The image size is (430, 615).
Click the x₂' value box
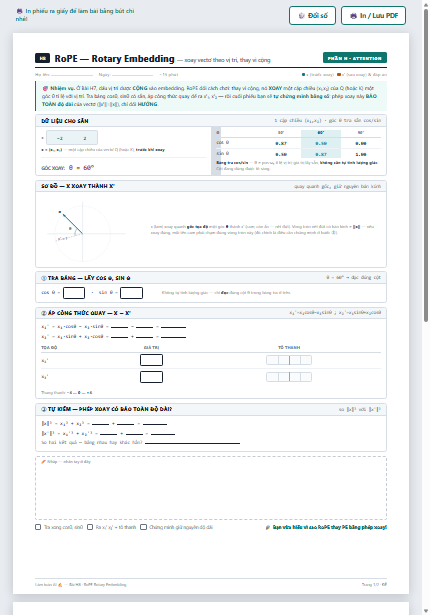[151, 377]
